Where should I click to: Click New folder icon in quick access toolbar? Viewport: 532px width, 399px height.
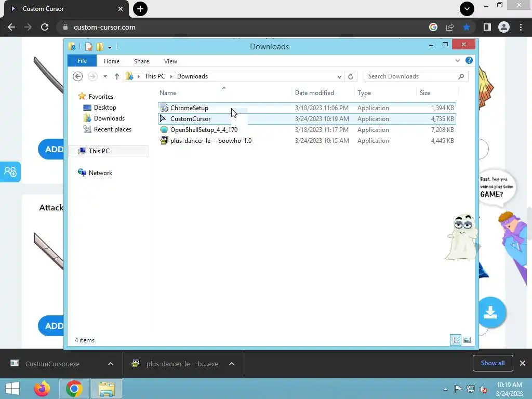click(100, 46)
